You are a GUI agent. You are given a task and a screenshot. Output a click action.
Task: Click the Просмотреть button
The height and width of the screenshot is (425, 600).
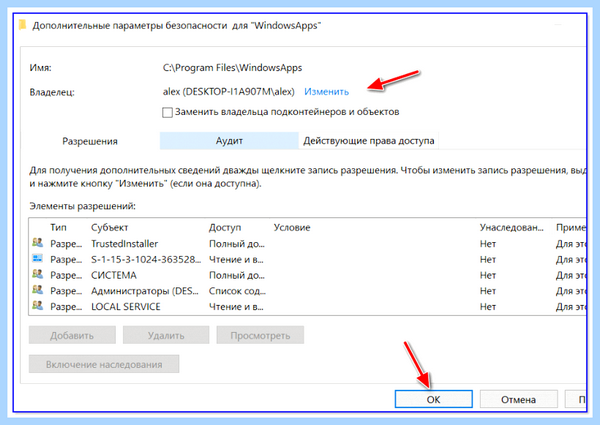tap(260, 335)
